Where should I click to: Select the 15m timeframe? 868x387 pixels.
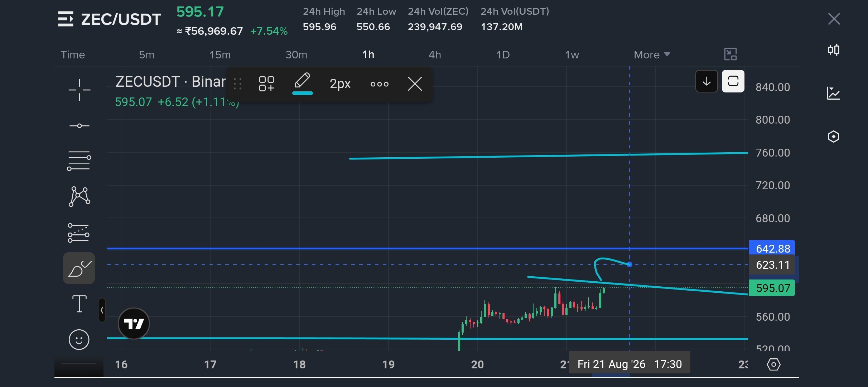[220, 54]
